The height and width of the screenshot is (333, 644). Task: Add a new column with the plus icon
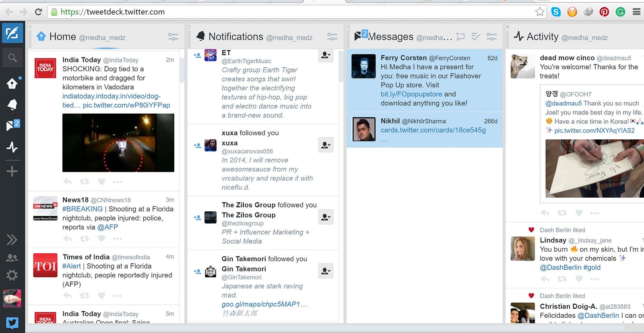point(12,172)
